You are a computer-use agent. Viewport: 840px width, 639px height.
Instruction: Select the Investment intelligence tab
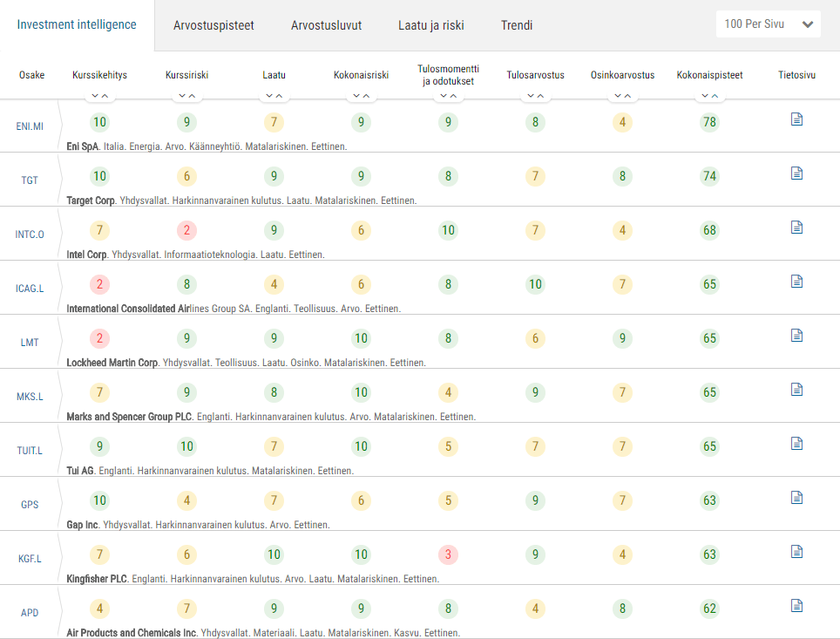(x=77, y=24)
